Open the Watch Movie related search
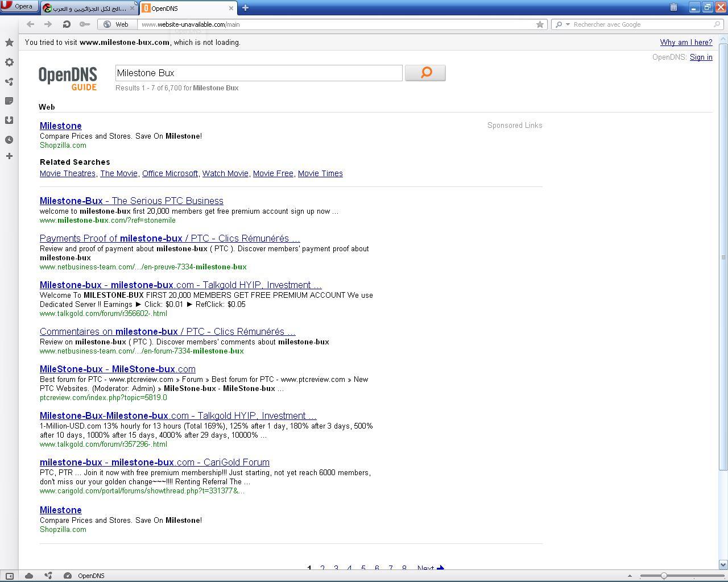The image size is (728, 582). pos(225,173)
